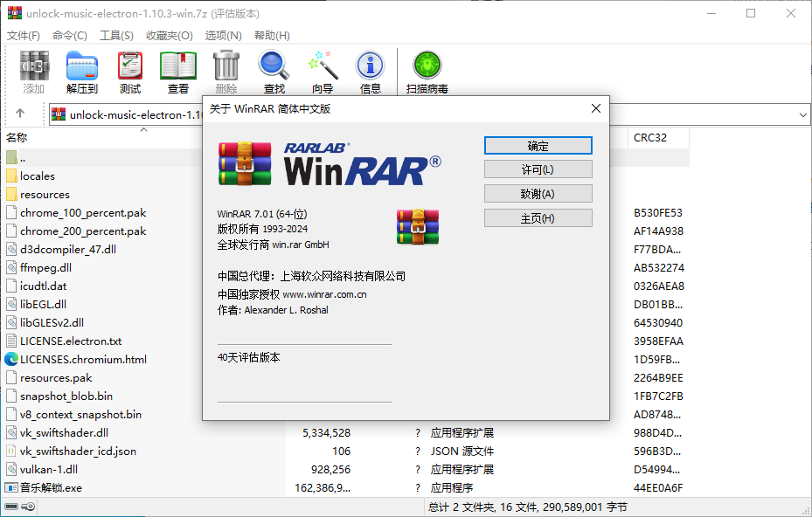Click the 致谢(A) acknowledgments button
The image size is (812, 517).
pos(538,194)
